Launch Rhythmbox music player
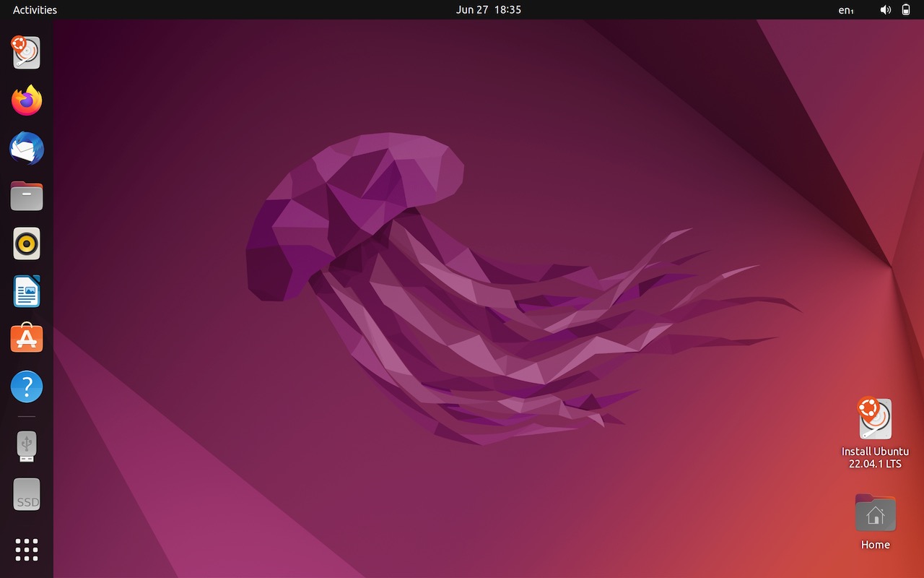Viewport: 924px width, 578px height. point(27,243)
